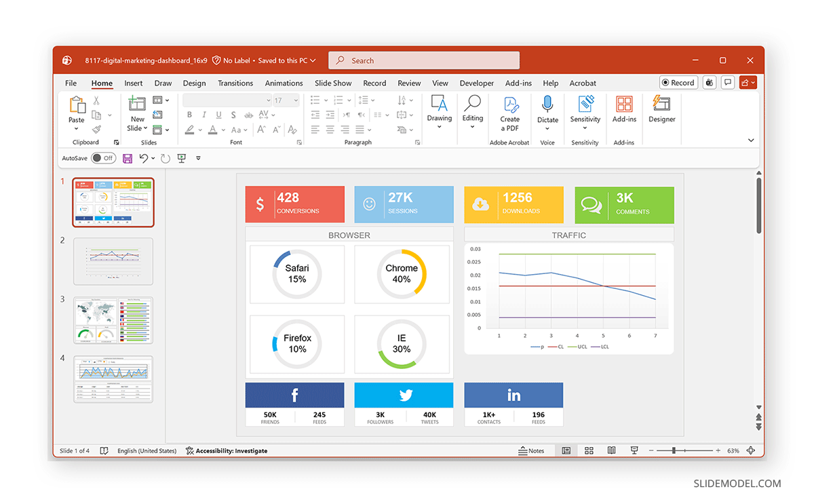Click the Teams presenting icon
This screenshot has width=814, height=504.
(710, 83)
